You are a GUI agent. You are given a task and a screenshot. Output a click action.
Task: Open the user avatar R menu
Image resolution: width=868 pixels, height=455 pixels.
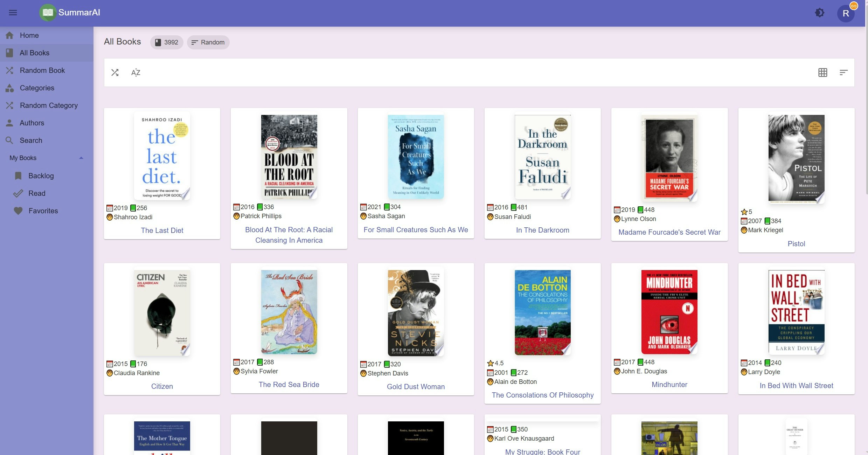point(846,14)
